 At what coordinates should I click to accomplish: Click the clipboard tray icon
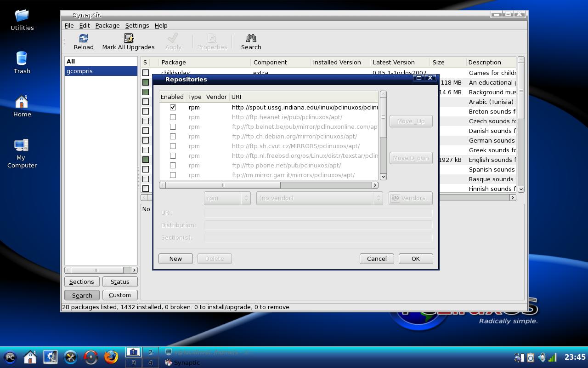point(531,357)
